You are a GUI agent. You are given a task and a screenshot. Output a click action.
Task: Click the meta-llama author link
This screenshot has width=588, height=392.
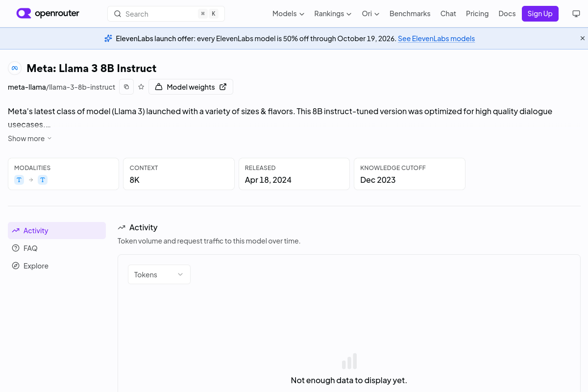coord(27,87)
